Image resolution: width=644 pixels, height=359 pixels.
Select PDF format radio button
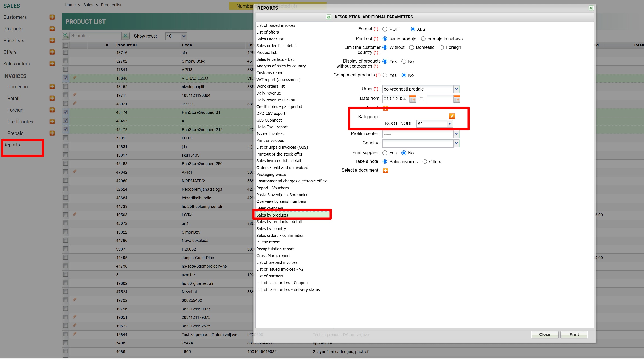(385, 29)
